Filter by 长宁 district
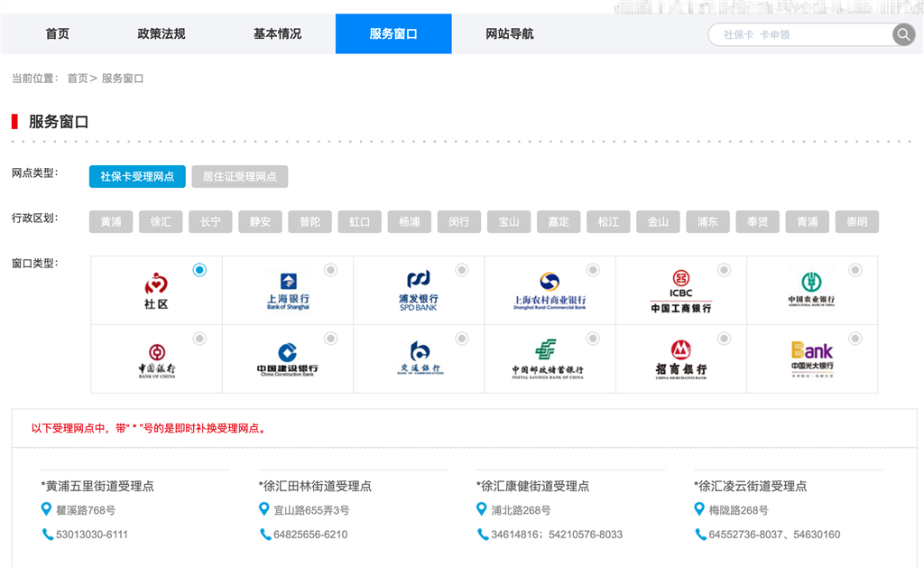 coord(210,222)
